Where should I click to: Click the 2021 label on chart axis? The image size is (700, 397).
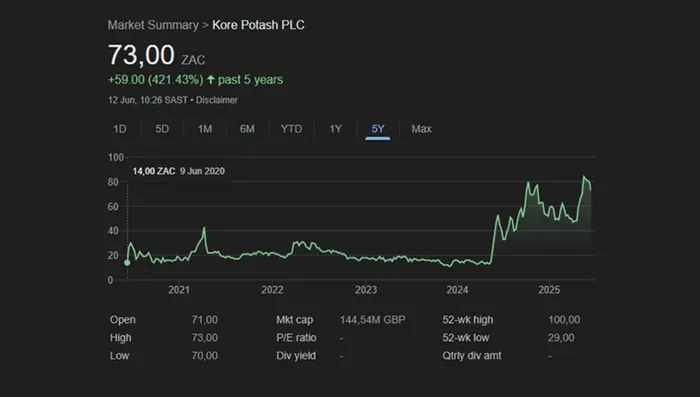pos(179,290)
